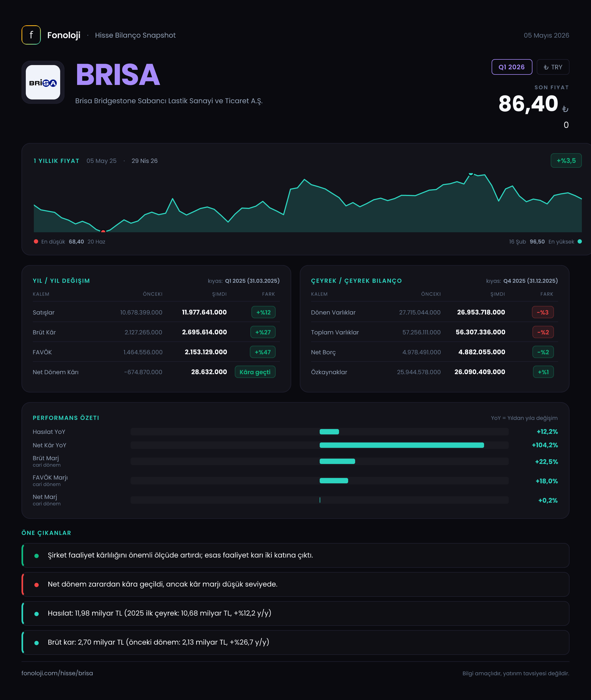
Task: Click the Net Dönem Kârı value 28.632.000
Action: (209, 372)
